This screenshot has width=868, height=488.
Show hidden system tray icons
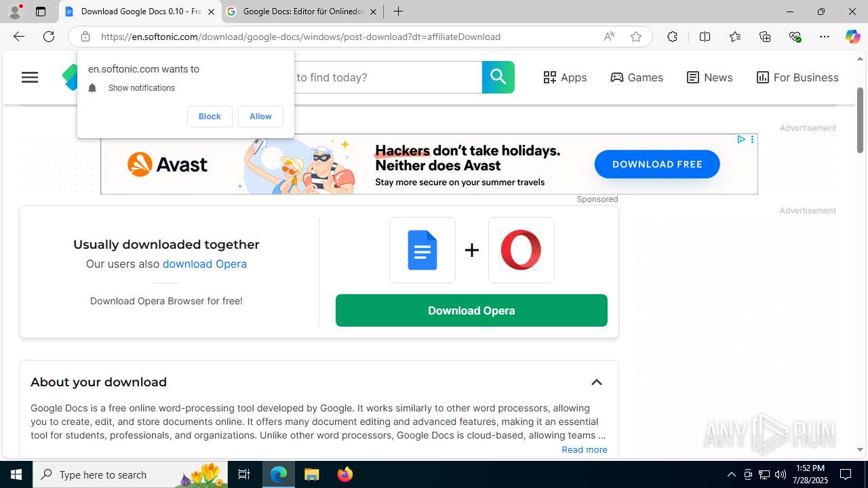pyautogui.click(x=731, y=474)
